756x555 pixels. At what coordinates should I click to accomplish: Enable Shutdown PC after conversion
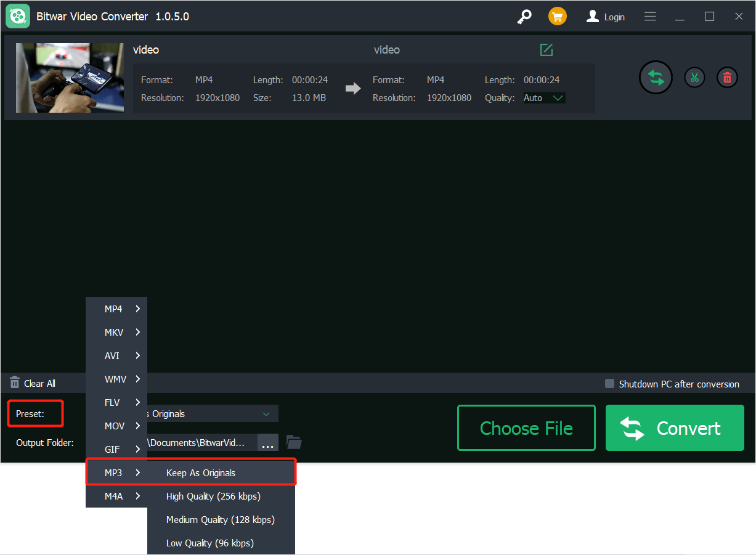click(609, 384)
